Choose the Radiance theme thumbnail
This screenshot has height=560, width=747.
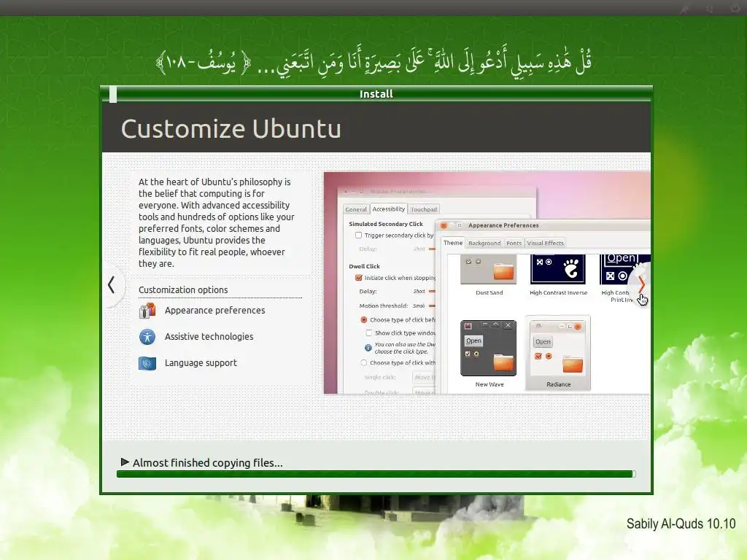(558, 354)
